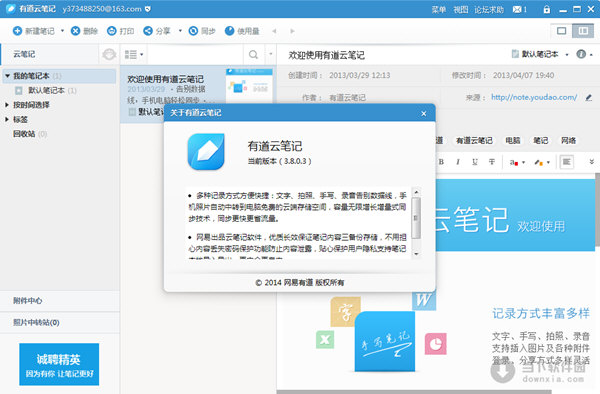600x394 pixels.
Task: Click the 有道云笔记 tag chip
Action: (x=474, y=140)
